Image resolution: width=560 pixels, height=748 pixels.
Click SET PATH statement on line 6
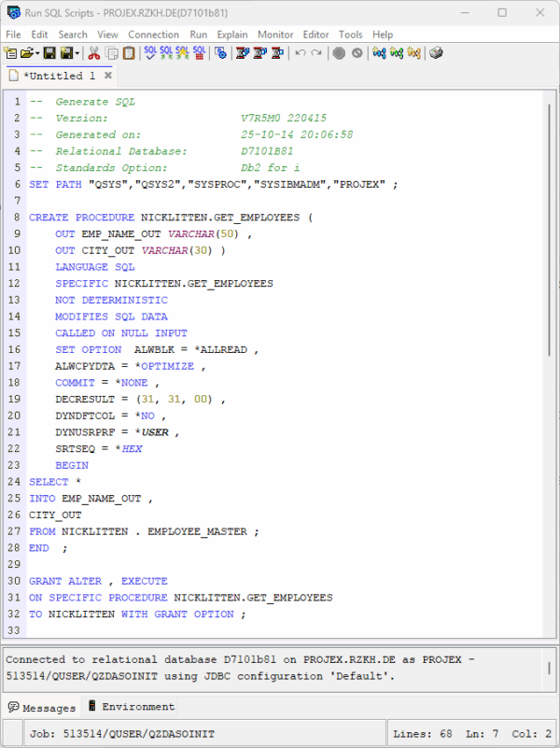pyautogui.click(x=213, y=184)
